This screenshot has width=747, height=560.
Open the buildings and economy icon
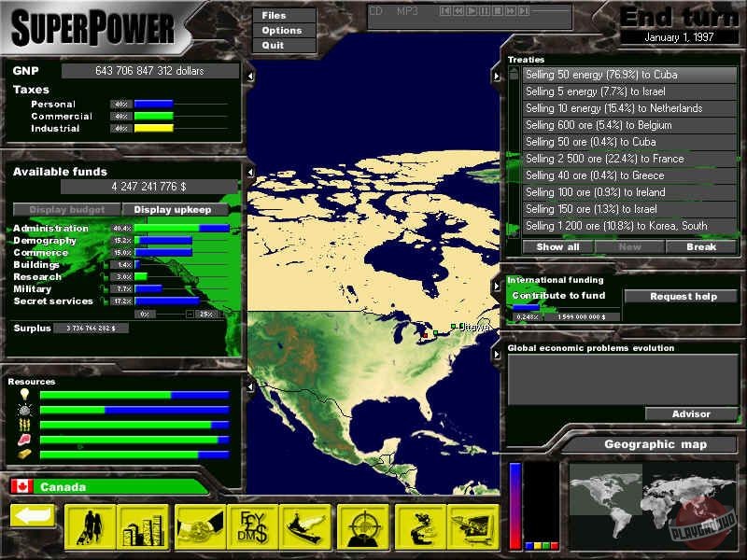143,527
